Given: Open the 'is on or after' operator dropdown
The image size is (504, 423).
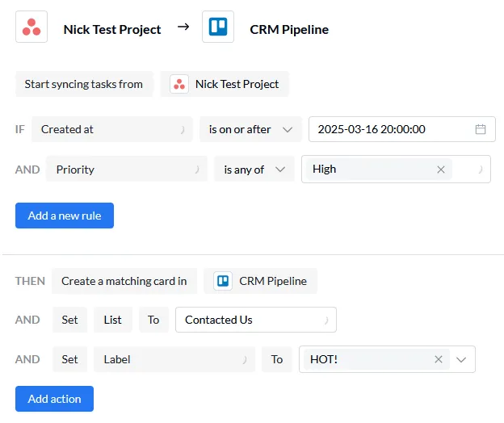Looking at the screenshot, I should click(250, 129).
